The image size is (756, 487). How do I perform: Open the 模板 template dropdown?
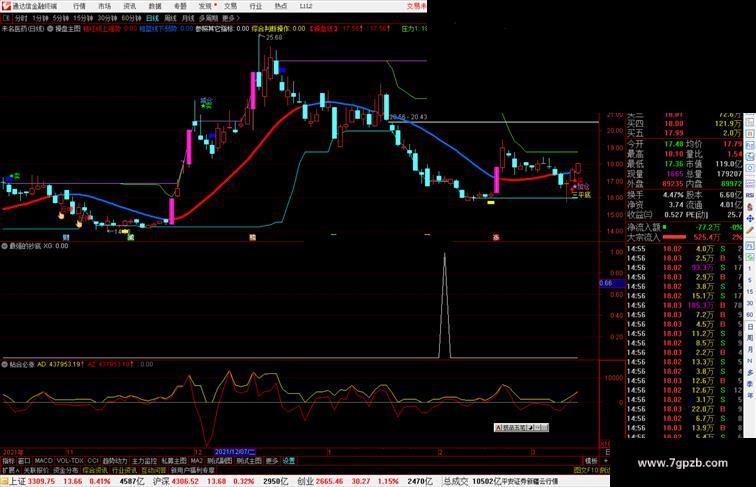(591, 461)
